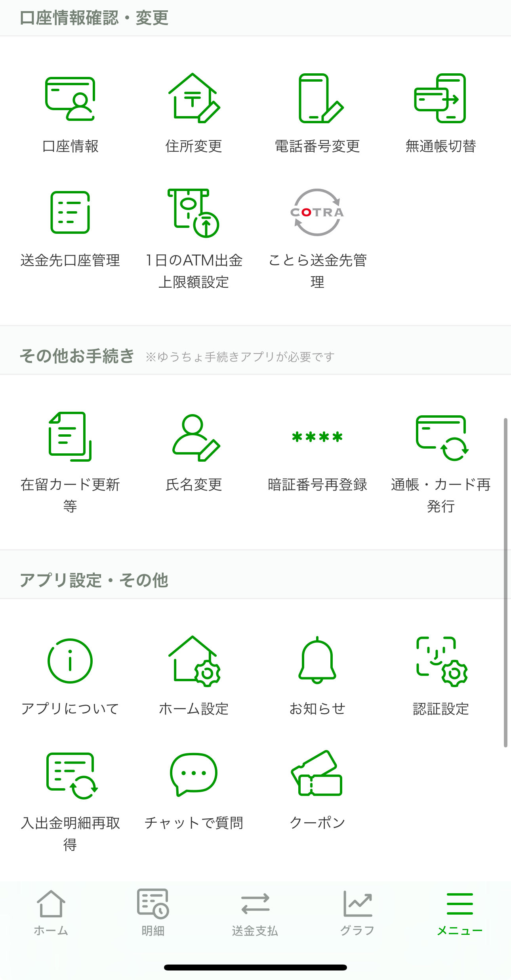The width and height of the screenshot is (511, 980).
Task: Open 送金先口座管理 recipient account management
Action: 70,213
